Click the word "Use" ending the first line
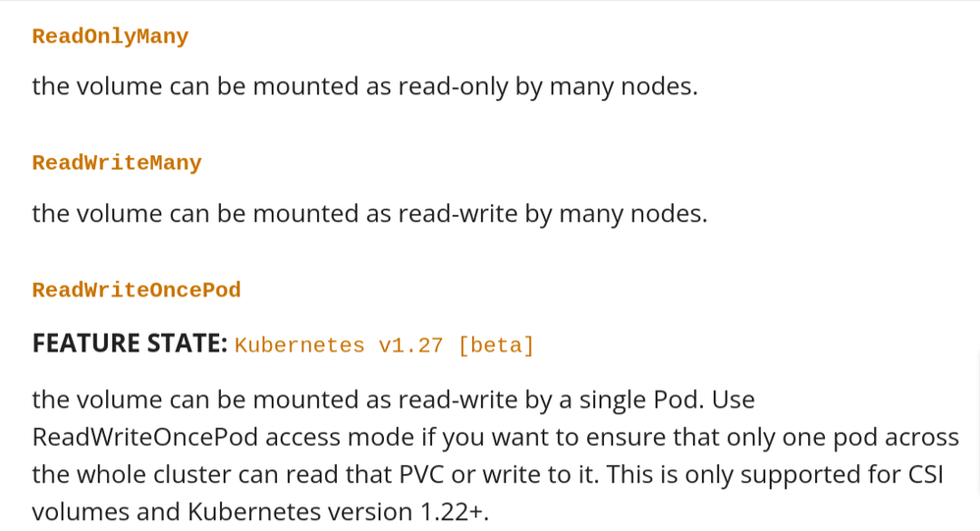Viewport: 980px width, 531px height. pyautogui.click(x=733, y=399)
